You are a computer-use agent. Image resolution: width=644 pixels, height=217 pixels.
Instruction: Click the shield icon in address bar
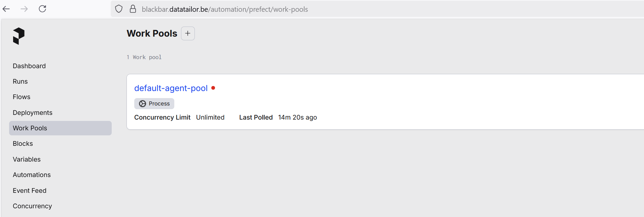pos(119,9)
